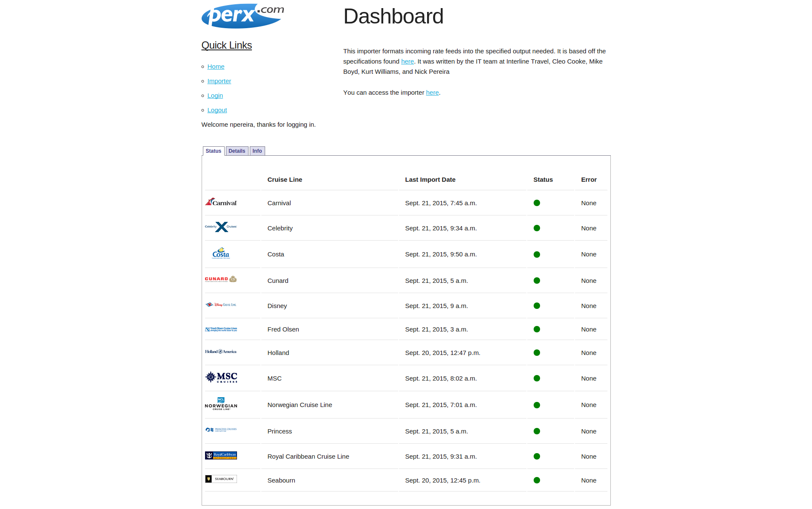The height and width of the screenshot is (509, 812).
Task: Click Costa's green status dot
Action: point(537,254)
